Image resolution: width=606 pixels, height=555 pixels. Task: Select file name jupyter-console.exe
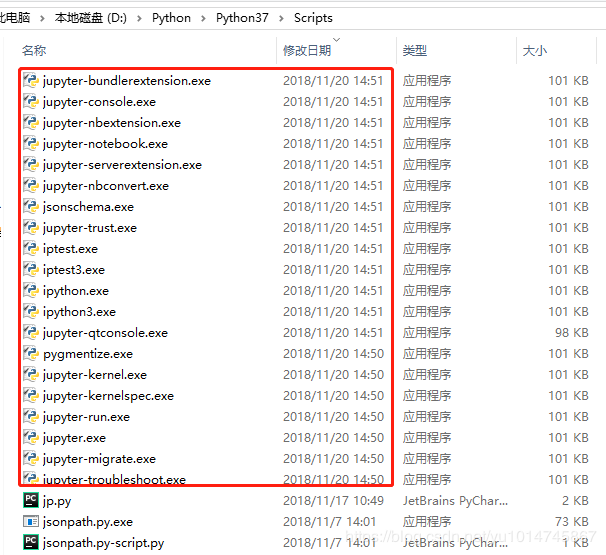[99, 102]
